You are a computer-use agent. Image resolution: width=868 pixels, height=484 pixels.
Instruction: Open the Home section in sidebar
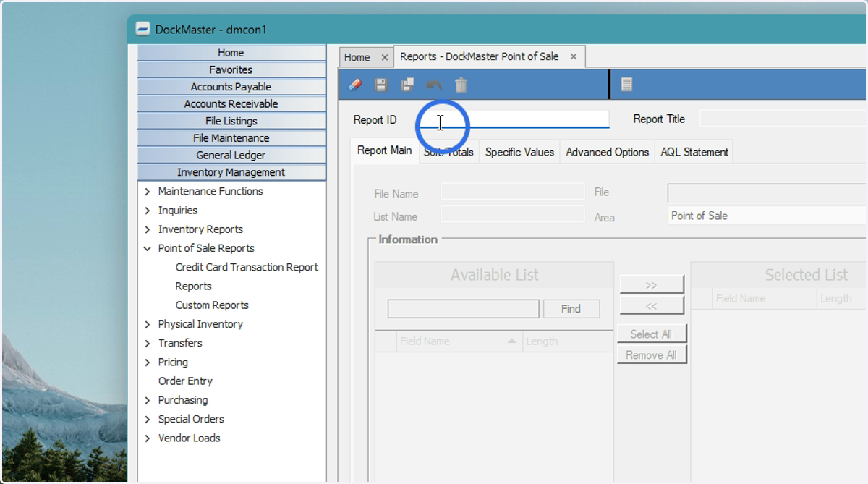click(x=231, y=53)
